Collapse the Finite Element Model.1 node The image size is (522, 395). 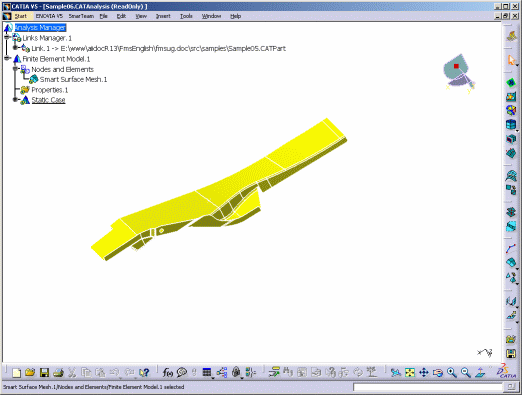(7, 58)
